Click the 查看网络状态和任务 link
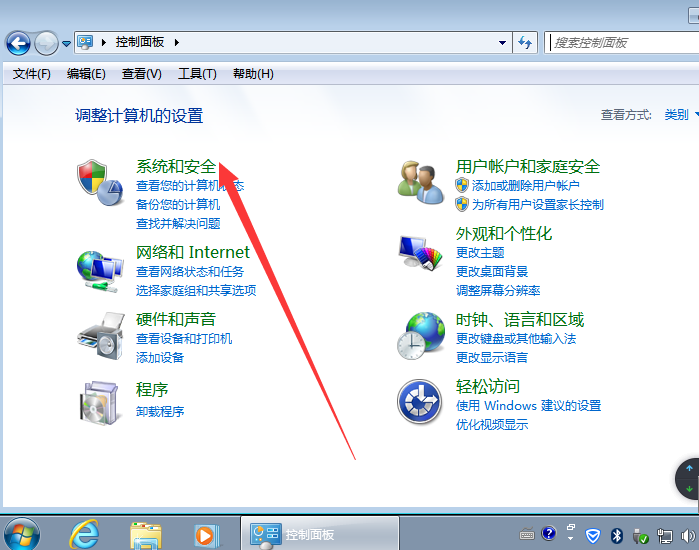This screenshot has width=699, height=550. pos(190,271)
